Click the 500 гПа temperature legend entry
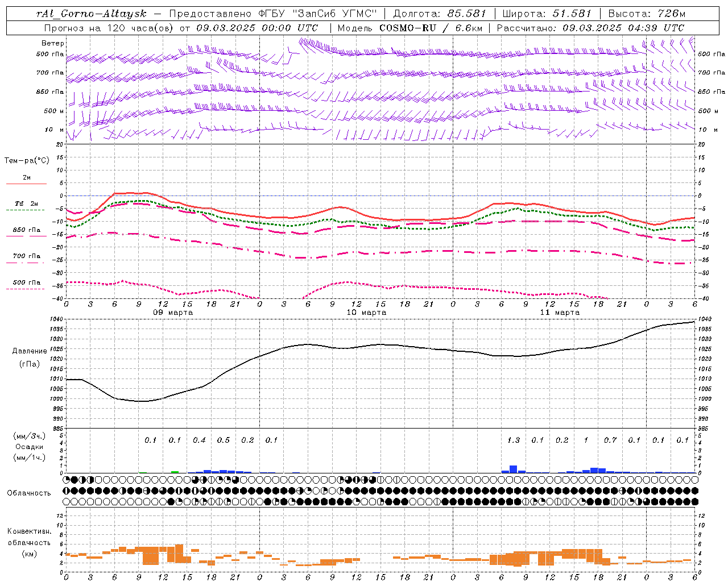The image size is (728, 582). pyautogui.click(x=27, y=282)
